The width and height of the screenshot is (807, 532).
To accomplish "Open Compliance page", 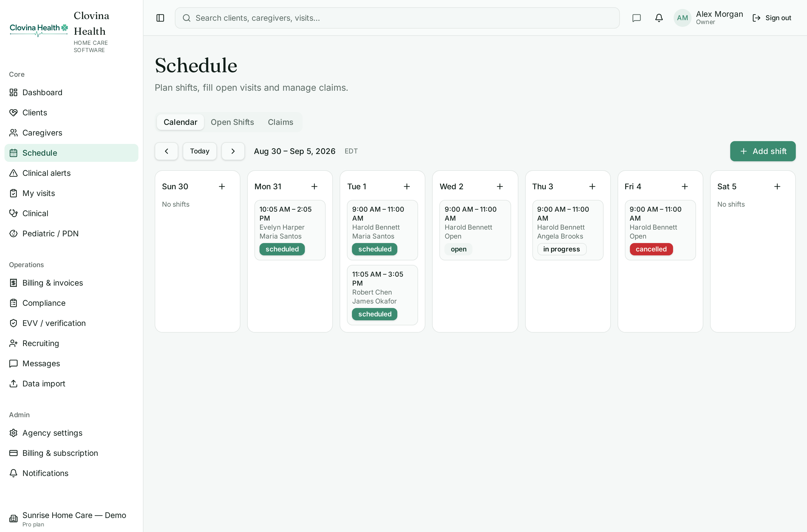I will point(71,303).
